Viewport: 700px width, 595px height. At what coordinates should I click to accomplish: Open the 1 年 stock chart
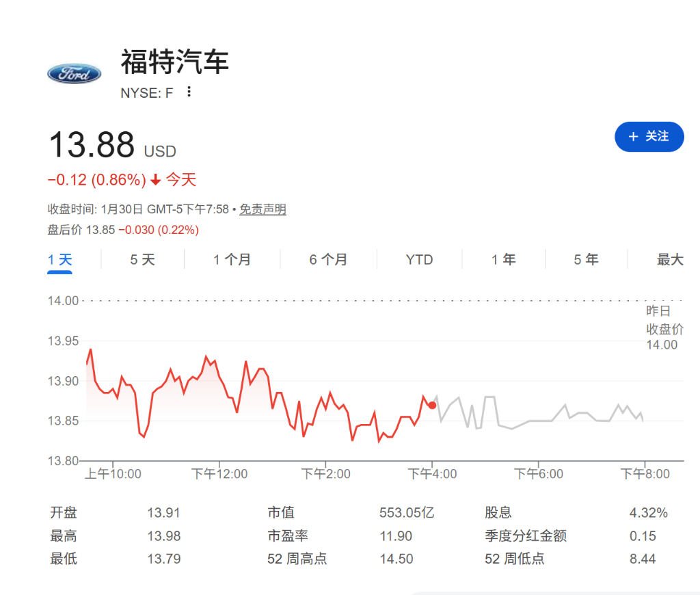[x=504, y=259]
